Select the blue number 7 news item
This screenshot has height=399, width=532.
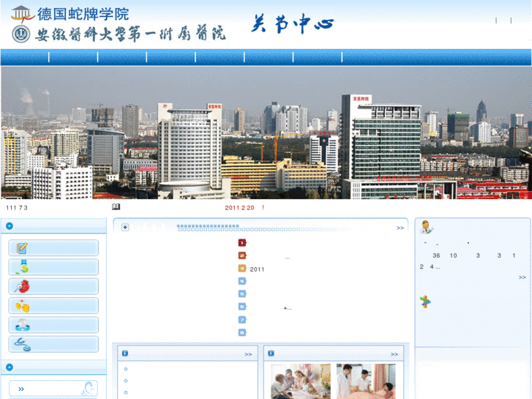point(242,319)
